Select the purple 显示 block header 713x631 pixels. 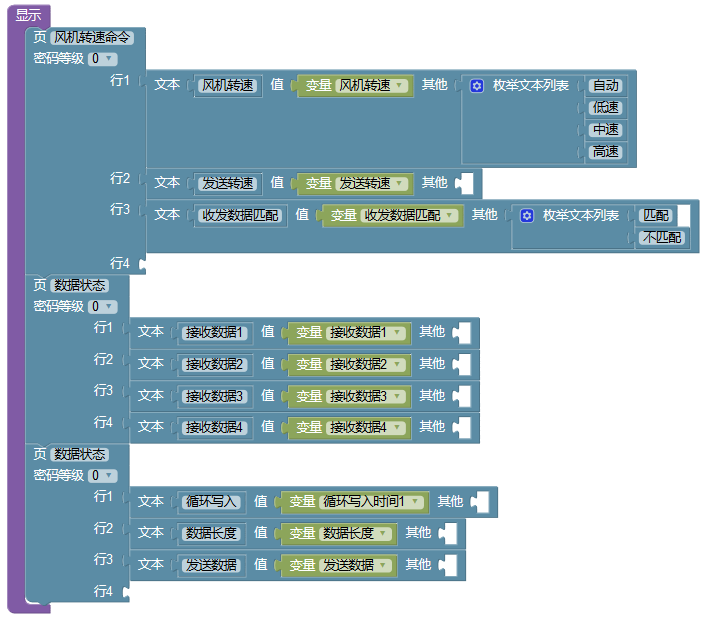[28, 15]
